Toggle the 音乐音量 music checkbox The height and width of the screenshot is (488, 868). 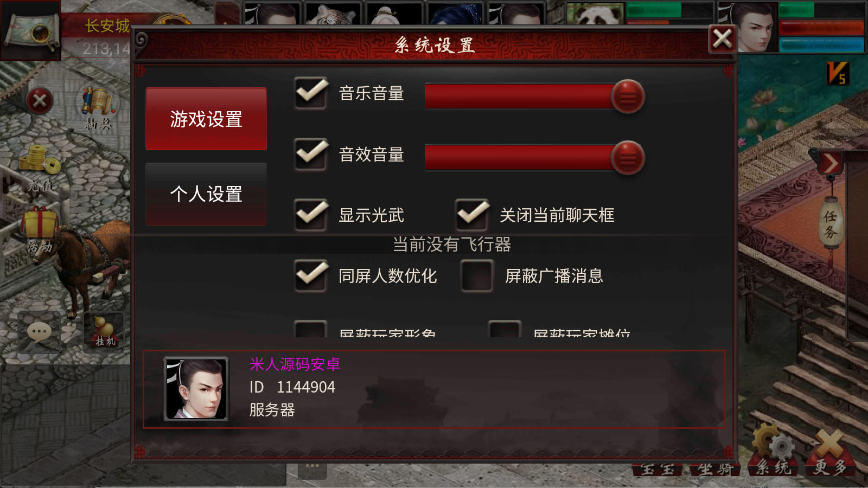pos(311,93)
